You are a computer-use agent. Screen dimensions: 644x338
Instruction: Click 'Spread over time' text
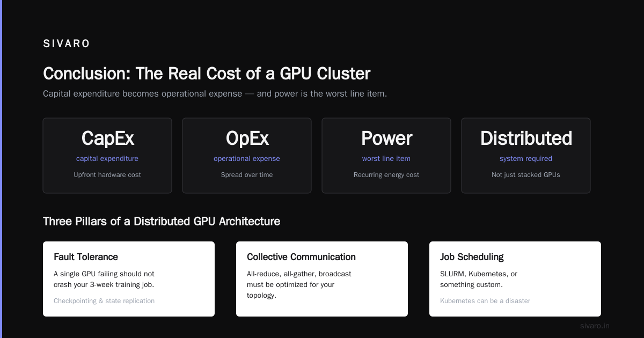[247, 175]
